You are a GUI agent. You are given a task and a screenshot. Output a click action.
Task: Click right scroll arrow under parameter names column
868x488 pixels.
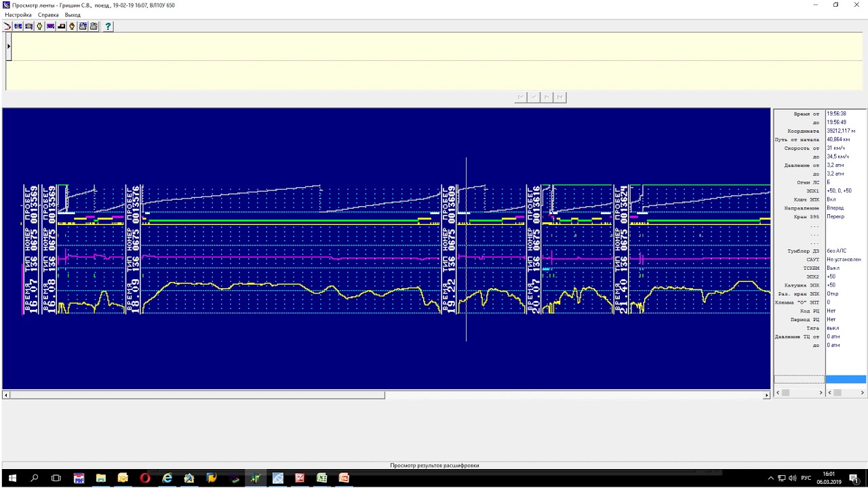click(x=821, y=392)
